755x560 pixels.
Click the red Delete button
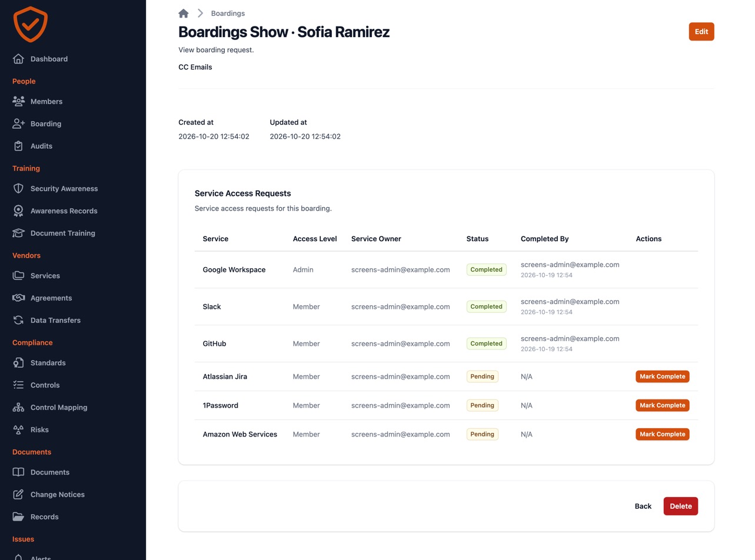pyautogui.click(x=680, y=506)
